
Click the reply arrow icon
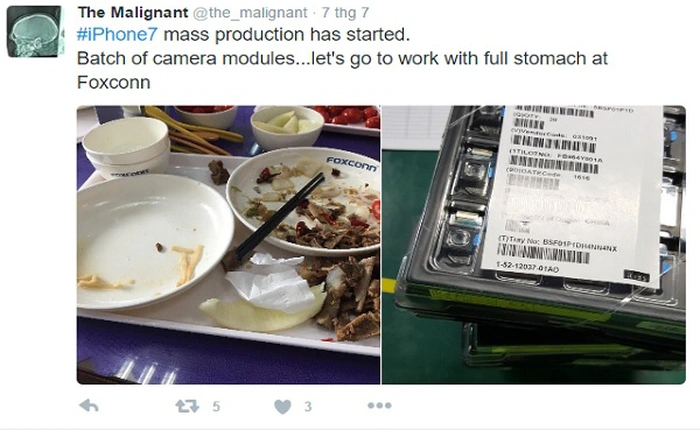pos(89,406)
